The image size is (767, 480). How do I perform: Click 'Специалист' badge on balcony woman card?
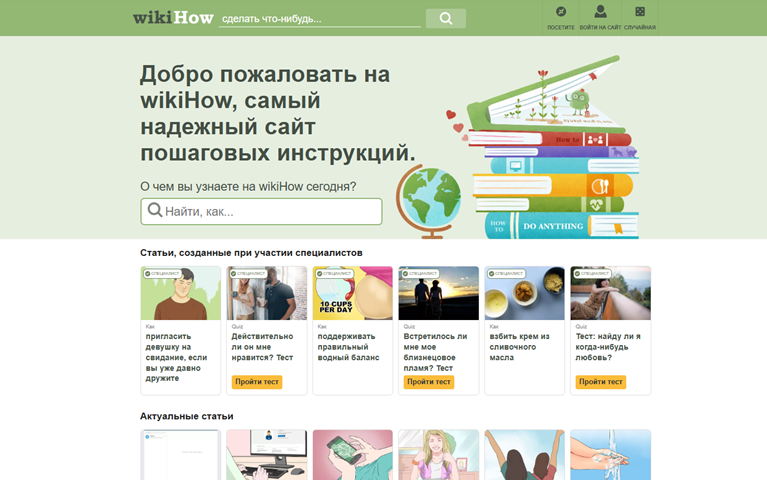(x=592, y=274)
